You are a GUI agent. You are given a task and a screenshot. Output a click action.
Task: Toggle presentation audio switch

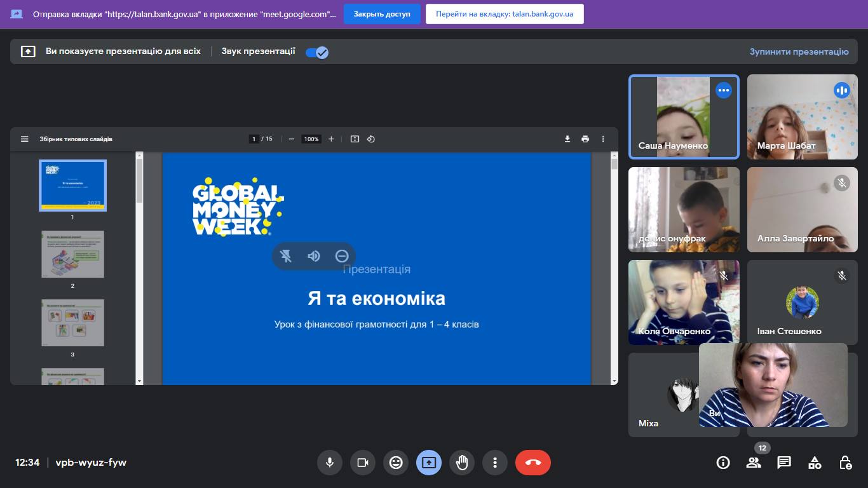(x=317, y=52)
